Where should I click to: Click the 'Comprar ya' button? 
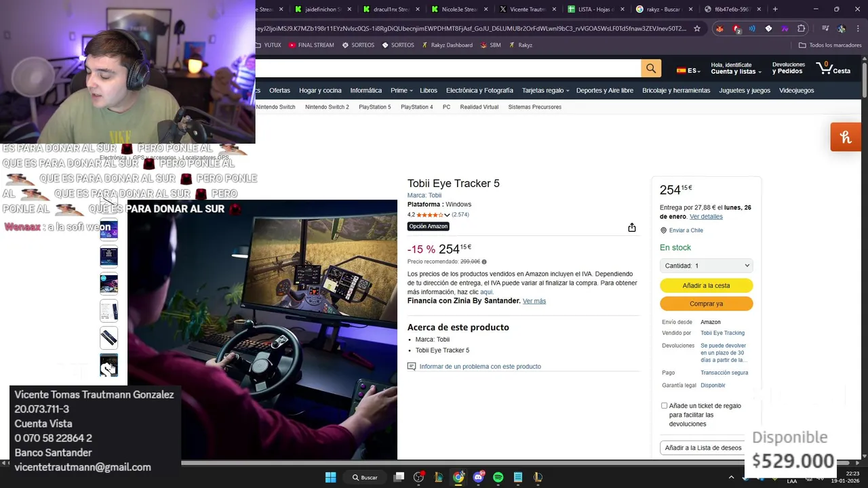tap(706, 304)
